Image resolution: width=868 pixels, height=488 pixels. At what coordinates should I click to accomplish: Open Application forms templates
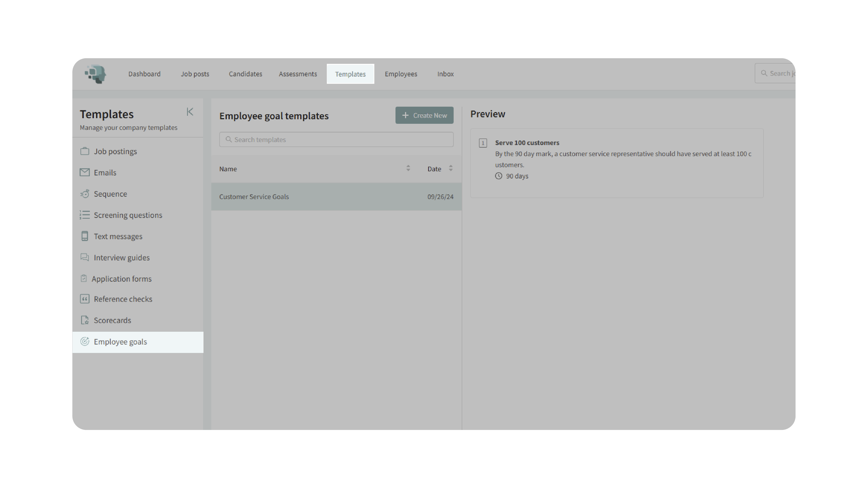coord(121,279)
